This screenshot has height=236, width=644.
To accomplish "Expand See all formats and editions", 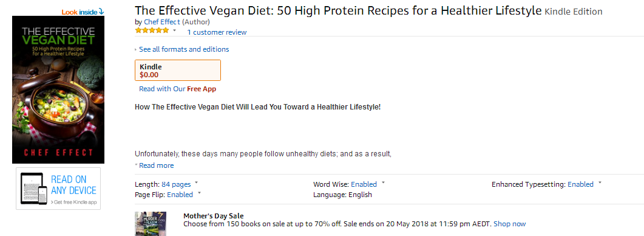I will 184,49.
